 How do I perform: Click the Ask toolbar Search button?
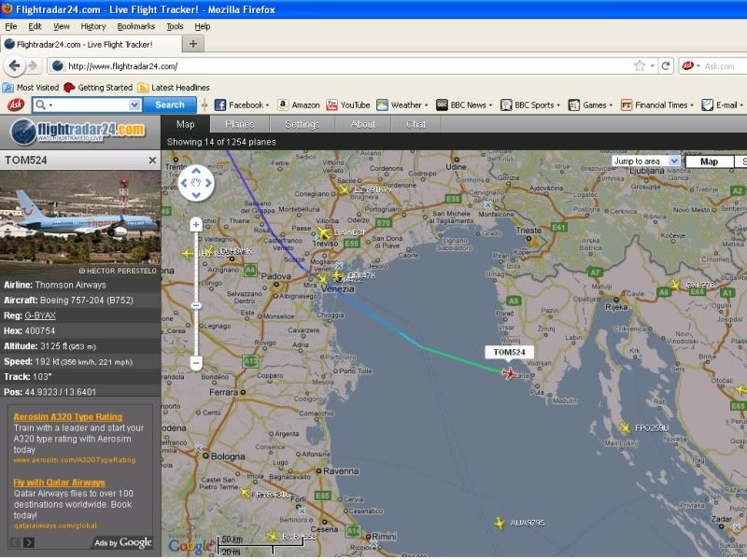click(x=170, y=105)
